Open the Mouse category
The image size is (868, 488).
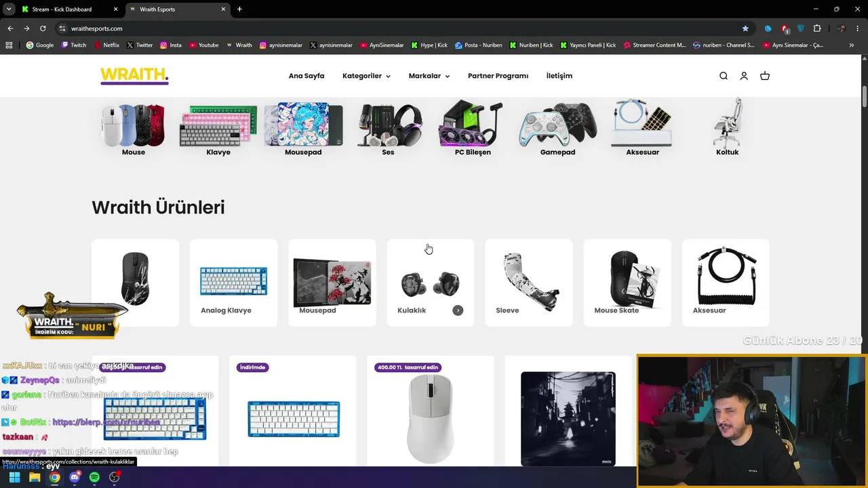(x=134, y=129)
